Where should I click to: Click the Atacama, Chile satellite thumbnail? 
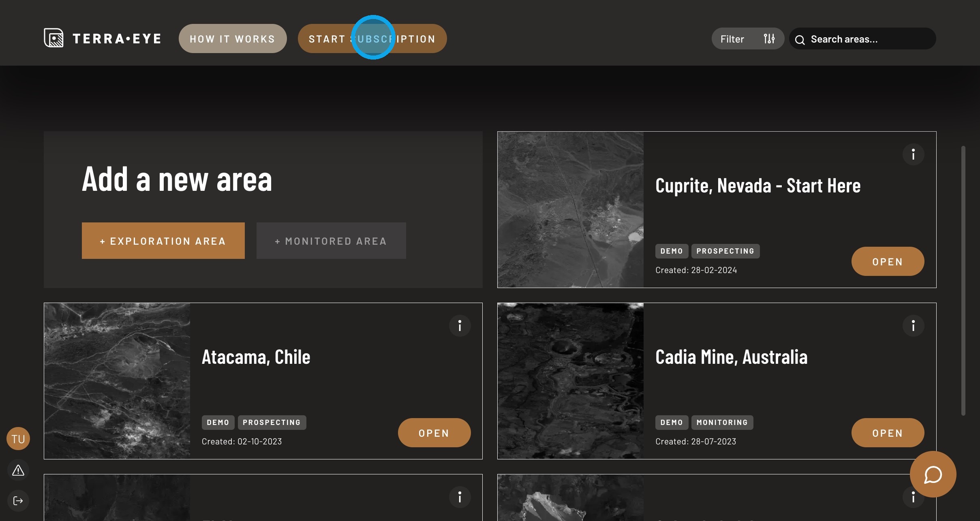point(117,381)
